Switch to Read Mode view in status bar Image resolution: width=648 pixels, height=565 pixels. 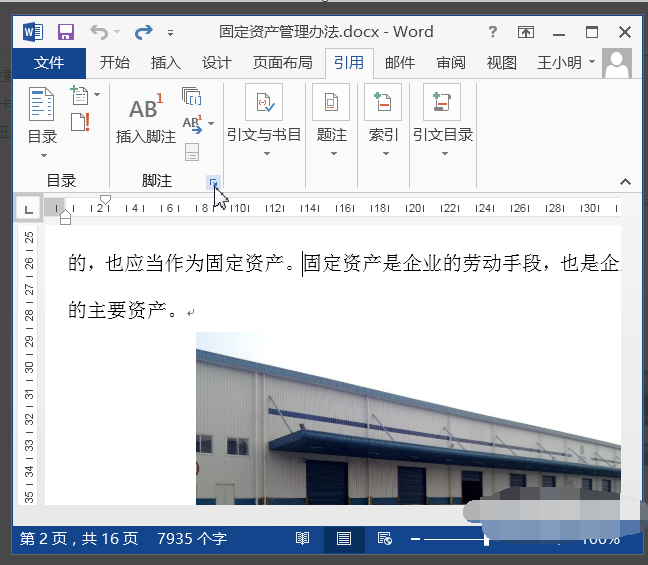point(302,539)
